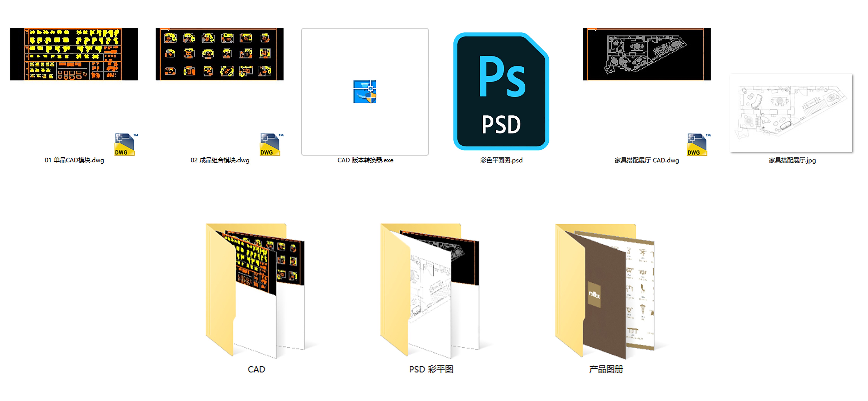The height and width of the screenshot is (401, 868).
Task: Select the file name 家具搭配展厅 CAD.dwg
Action: (x=647, y=160)
